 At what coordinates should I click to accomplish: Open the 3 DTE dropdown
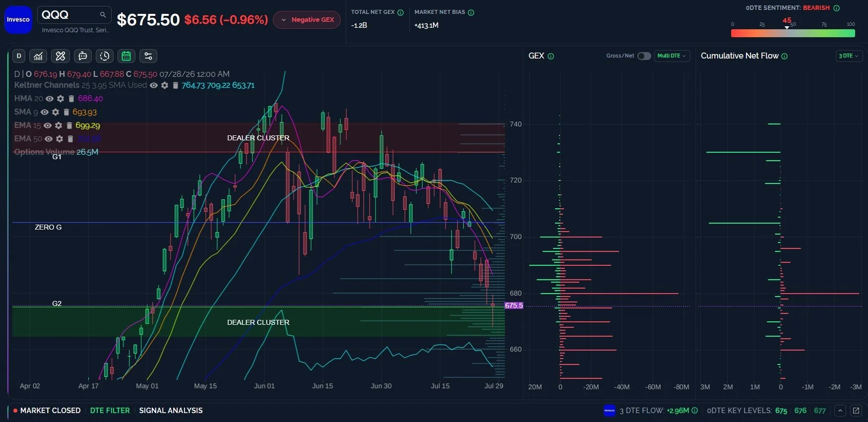(x=849, y=56)
